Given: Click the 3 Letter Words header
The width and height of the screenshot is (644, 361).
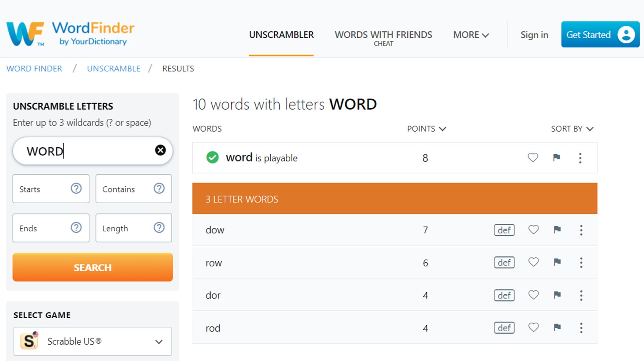Looking at the screenshot, I should 395,199.
